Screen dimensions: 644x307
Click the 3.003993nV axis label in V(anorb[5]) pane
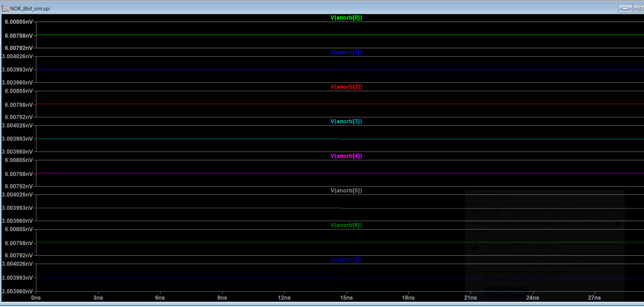click(x=17, y=208)
